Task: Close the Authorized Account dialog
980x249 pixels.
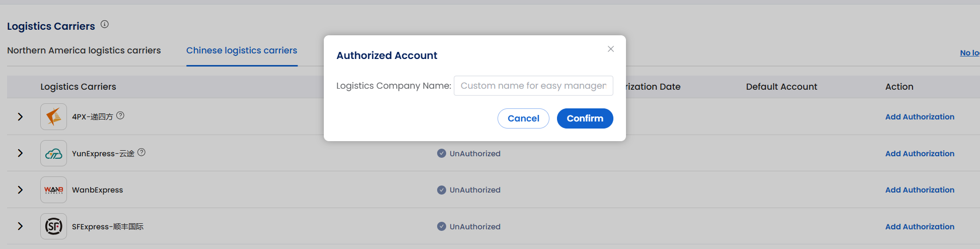Action: coord(610,49)
